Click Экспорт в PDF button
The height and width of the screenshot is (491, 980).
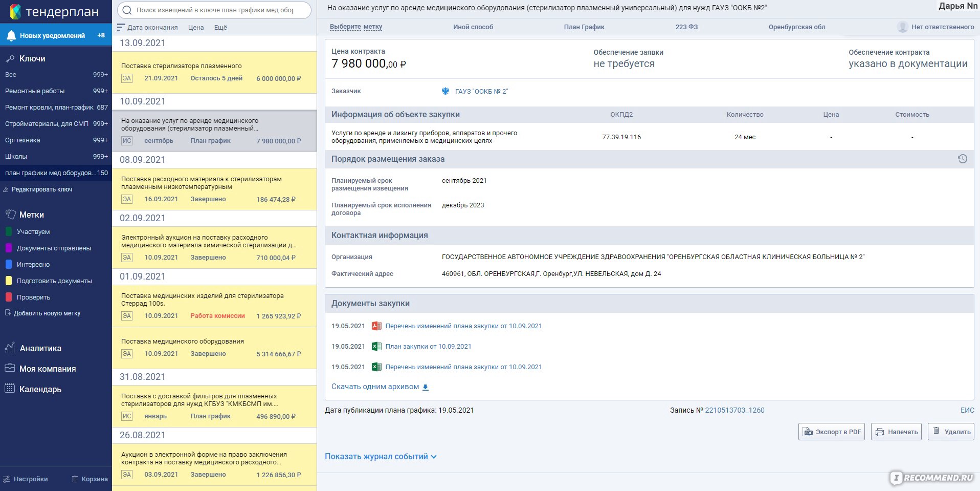coord(832,432)
